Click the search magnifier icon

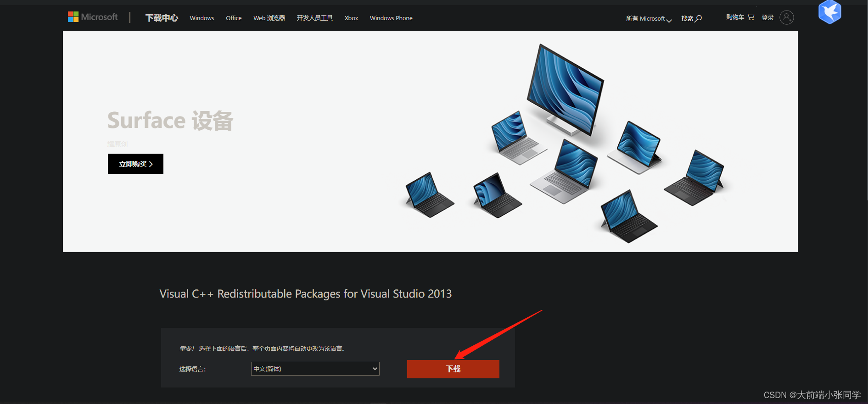point(699,18)
